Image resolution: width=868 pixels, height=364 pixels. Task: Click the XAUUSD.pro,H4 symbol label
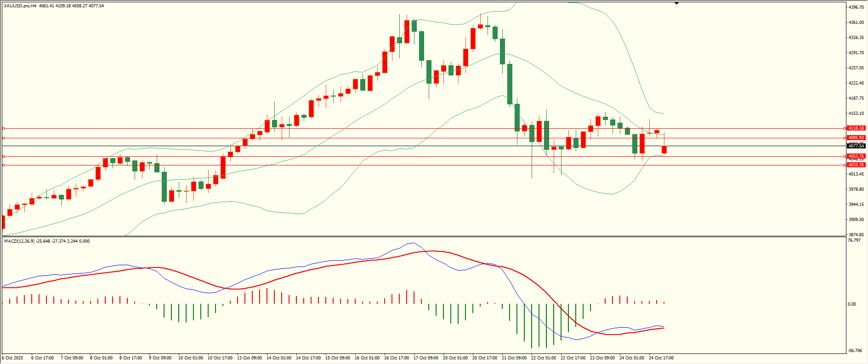(x=20, y=6)
